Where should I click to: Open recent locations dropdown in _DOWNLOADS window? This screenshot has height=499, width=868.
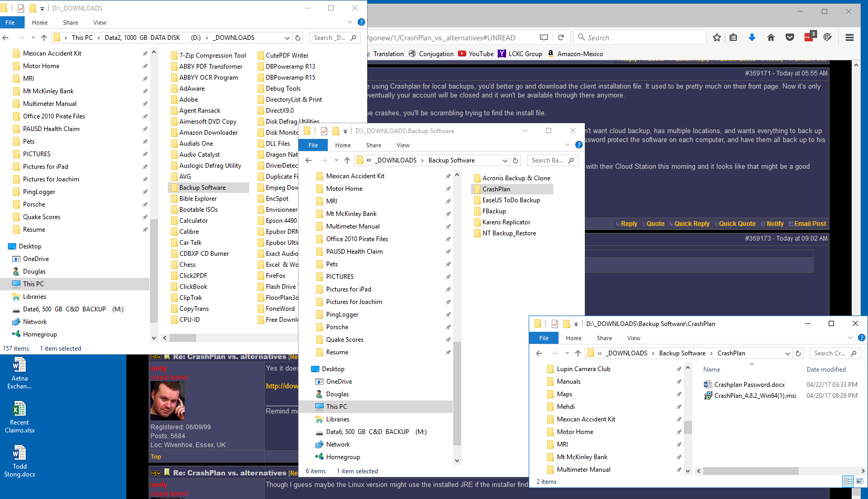(33, 38)
